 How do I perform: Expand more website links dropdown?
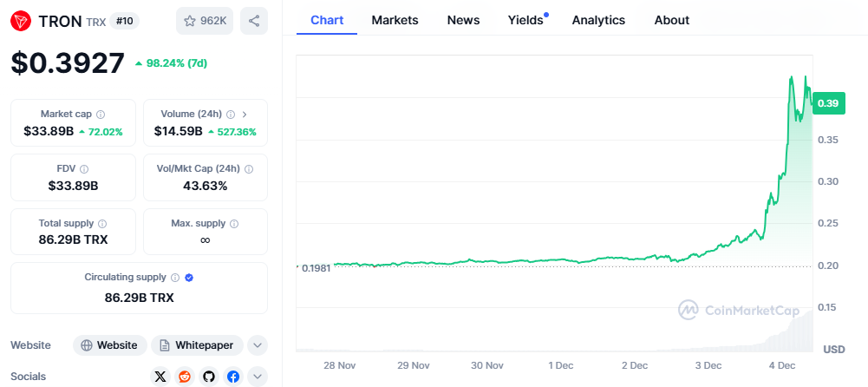pos(257,345)
